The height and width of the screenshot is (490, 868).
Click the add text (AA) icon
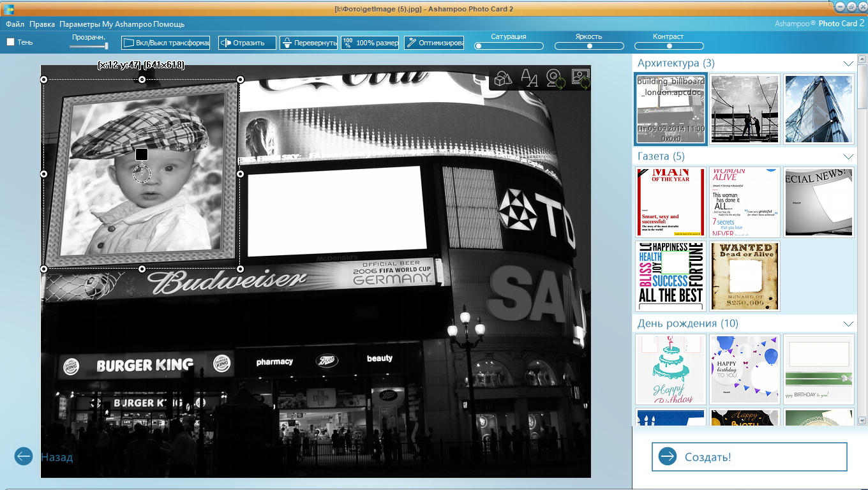(530, 78)
